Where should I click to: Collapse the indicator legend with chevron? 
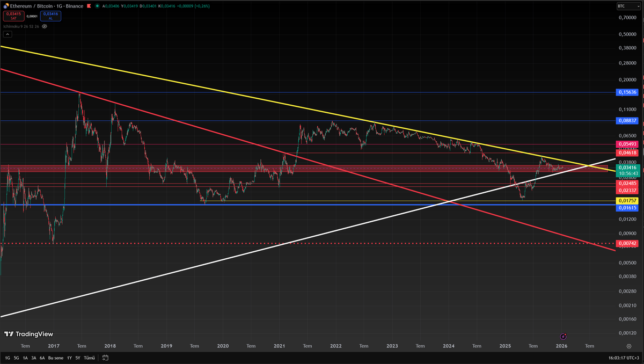(8, 34)
